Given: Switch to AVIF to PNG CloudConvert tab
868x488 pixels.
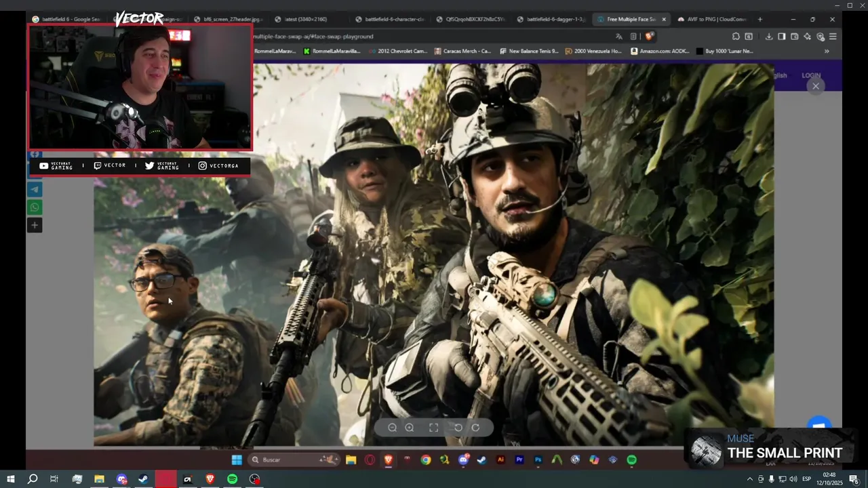Looking at the screenshot, I should (x=712, y=19).
